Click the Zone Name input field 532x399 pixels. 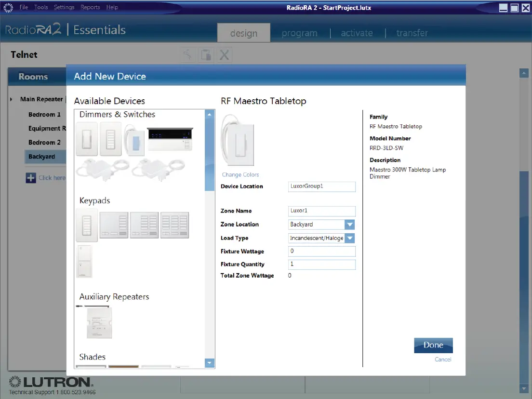[321, 211]
